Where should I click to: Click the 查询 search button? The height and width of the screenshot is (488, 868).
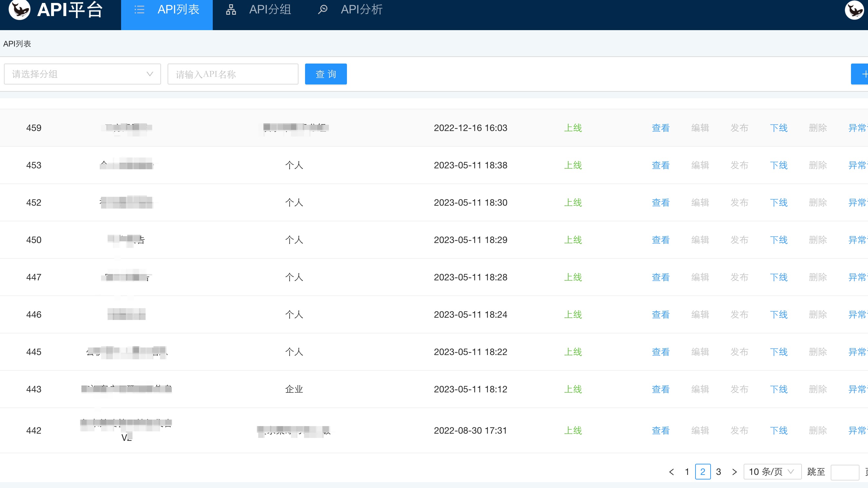pos(326,74)
